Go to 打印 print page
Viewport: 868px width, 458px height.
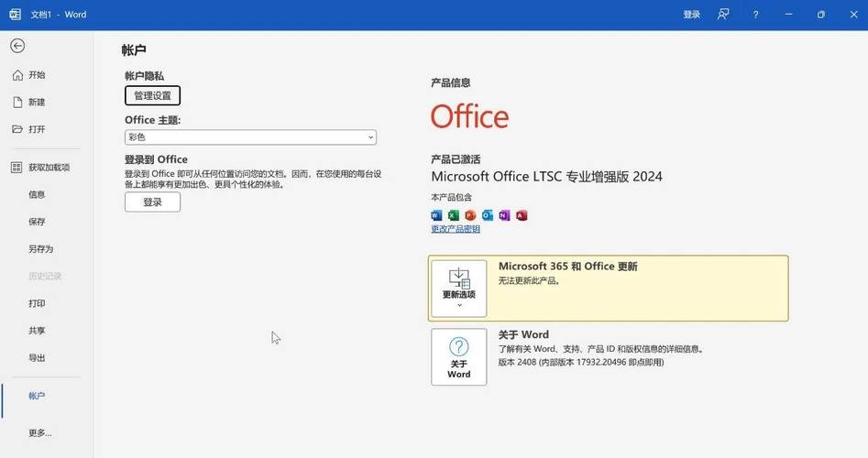click(37, 304)
